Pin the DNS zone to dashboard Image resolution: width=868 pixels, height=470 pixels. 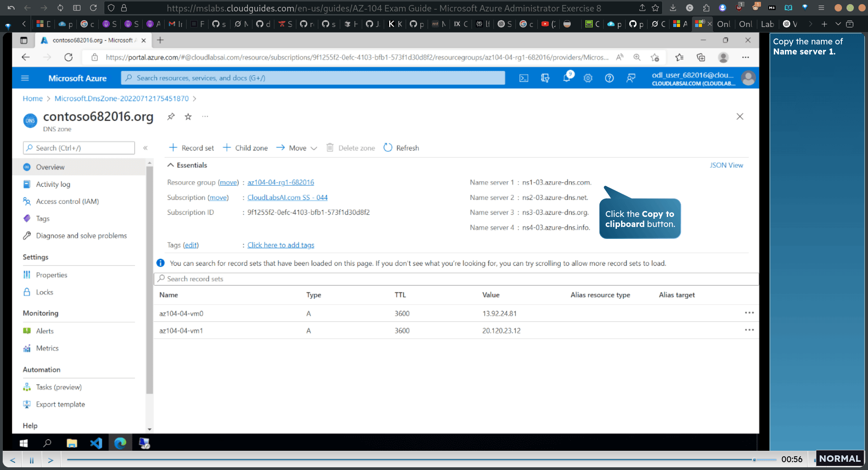click(171, 117)
